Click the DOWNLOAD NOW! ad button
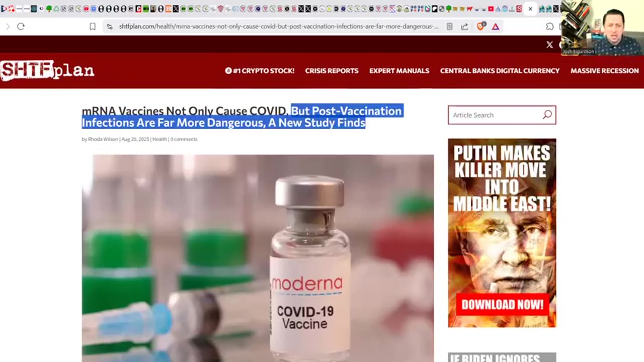The width and height of the screenshot is (644, 362). pyautogui.click(x=502, y=304)
